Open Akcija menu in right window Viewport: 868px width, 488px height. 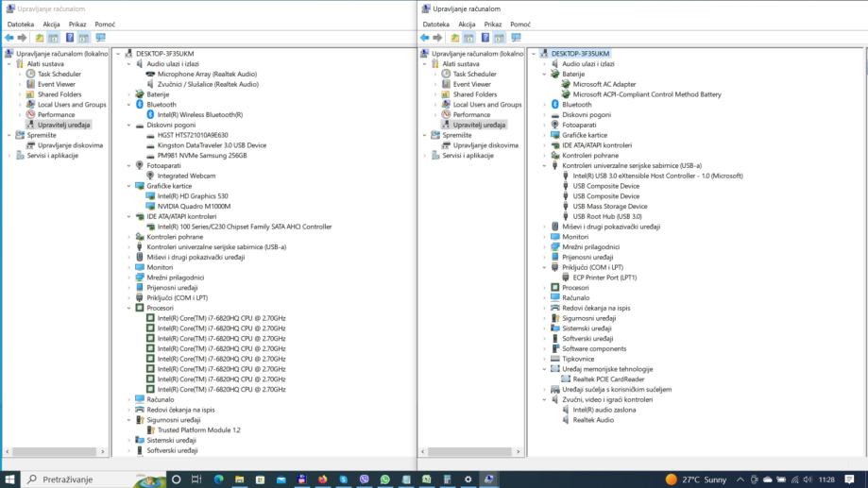pos(467,25)
